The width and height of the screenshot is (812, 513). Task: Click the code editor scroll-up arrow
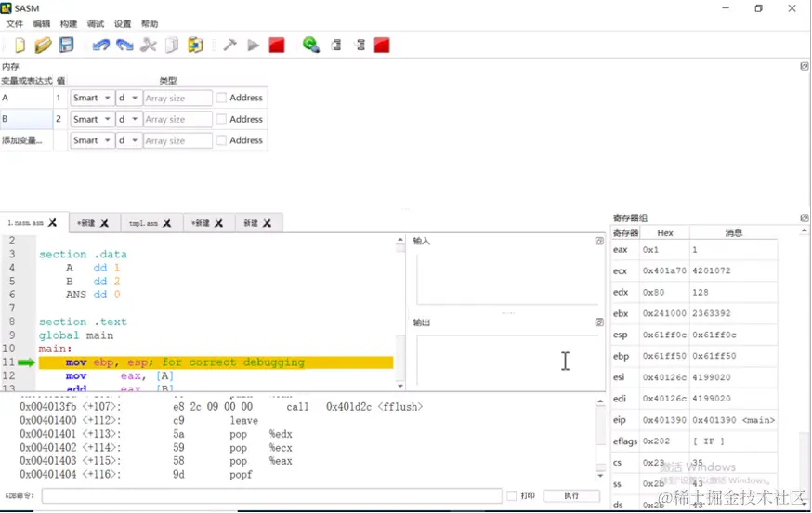coord(399,240)
